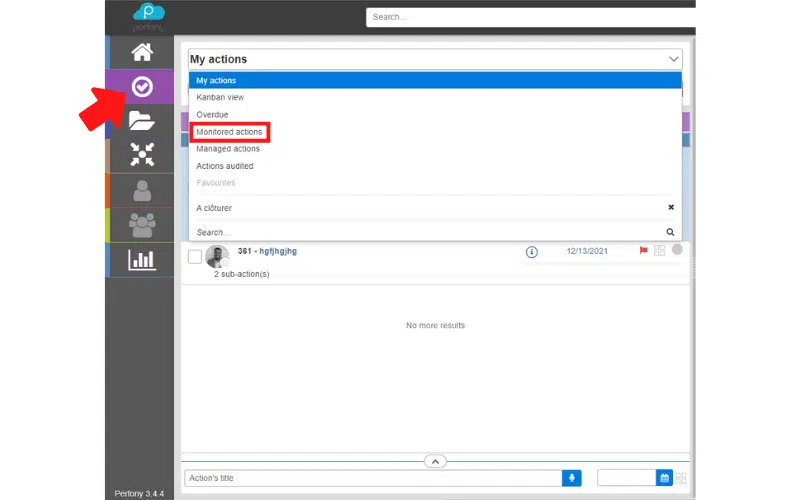Image resolution: width=800 pixels, height=500 pixels.
Task: Click the Actions checkmark sidebar icon
Action: click(x=141, y=87)
